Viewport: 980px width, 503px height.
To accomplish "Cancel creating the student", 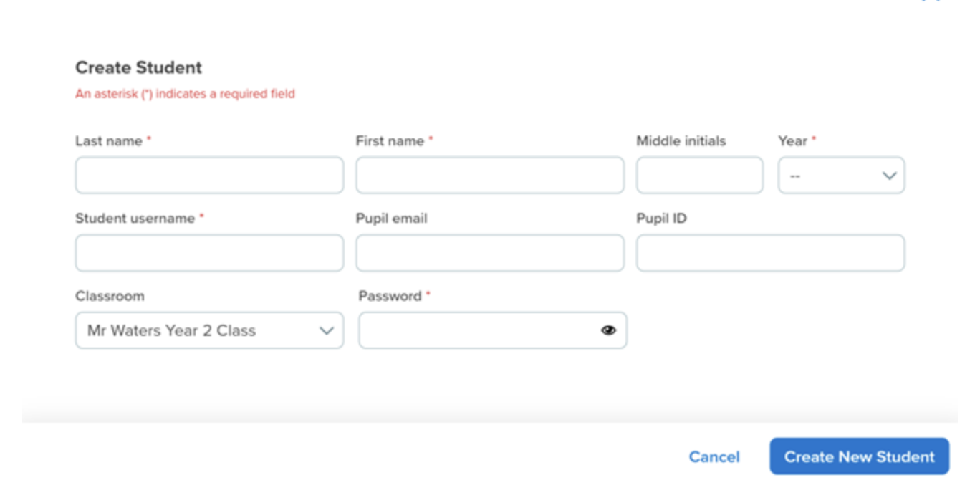I will [x=714, y=457].
